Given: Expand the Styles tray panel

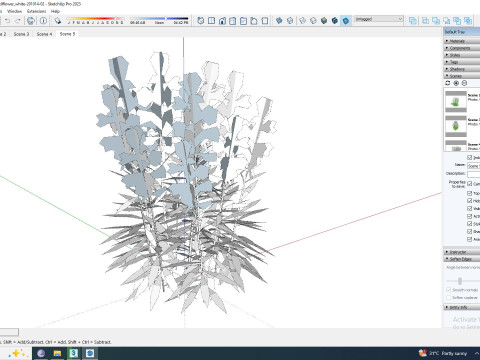Looking at the screenshot, I should click(x=462, y=55).
